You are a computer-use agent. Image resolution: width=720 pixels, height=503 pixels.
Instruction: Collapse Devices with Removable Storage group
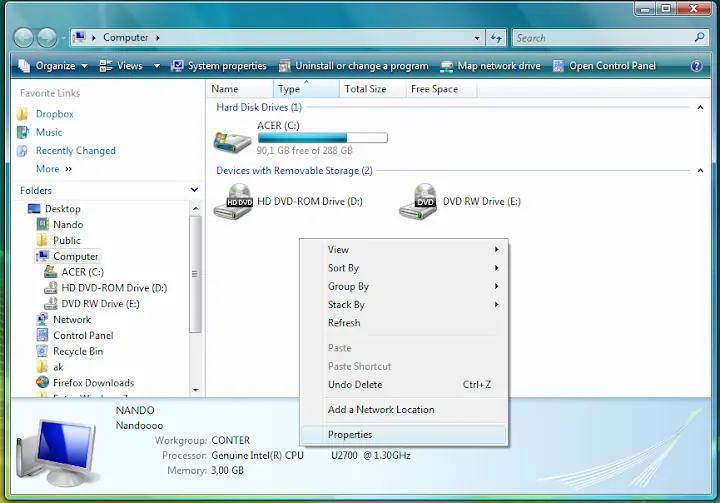click(700, 171)
